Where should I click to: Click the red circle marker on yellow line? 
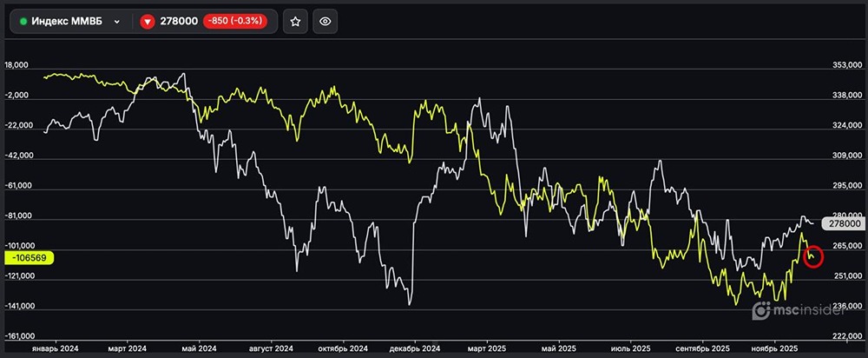812,256
